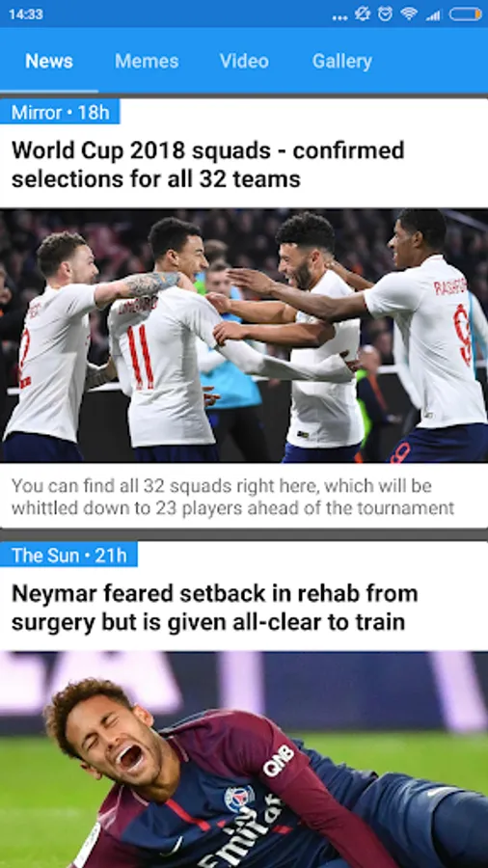
Task: Go to the Gallery tab
Action: [x=342, y=61]
